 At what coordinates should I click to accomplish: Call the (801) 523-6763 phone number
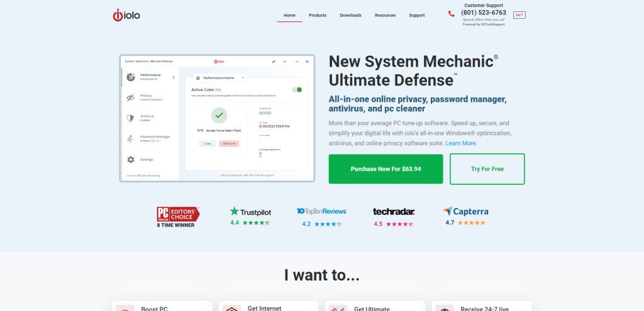pos(484,13)
